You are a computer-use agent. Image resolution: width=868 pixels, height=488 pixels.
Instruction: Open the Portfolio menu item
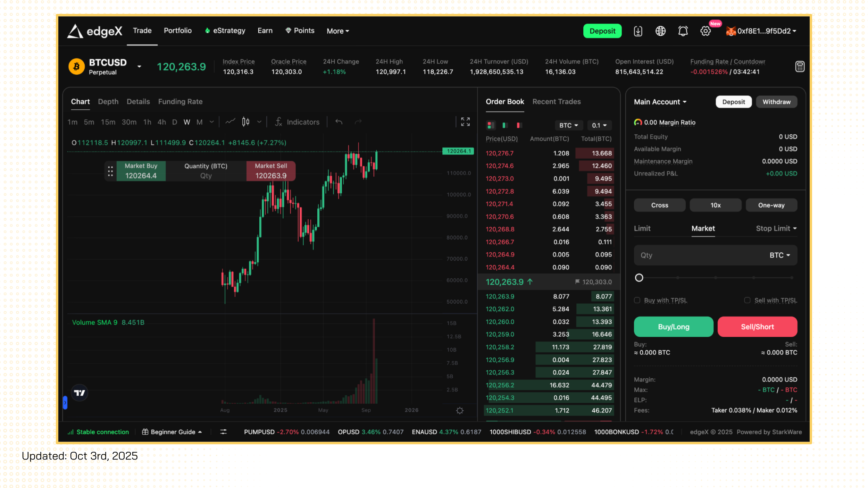tap(177, 31)
